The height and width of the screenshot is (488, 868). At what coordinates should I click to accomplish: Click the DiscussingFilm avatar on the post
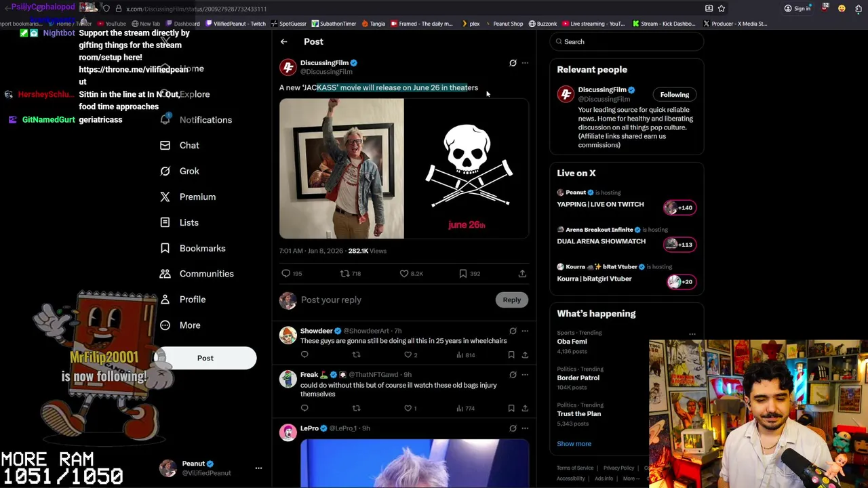288,67
